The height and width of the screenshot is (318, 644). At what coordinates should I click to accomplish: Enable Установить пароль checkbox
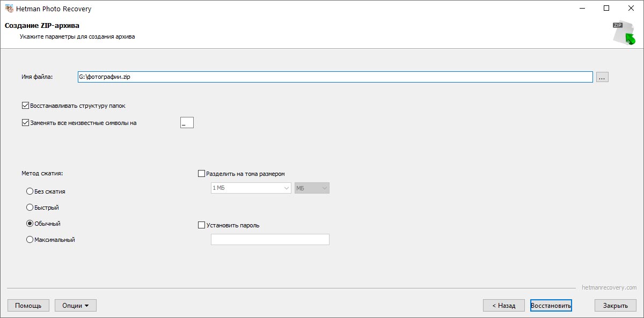[202, 225]
